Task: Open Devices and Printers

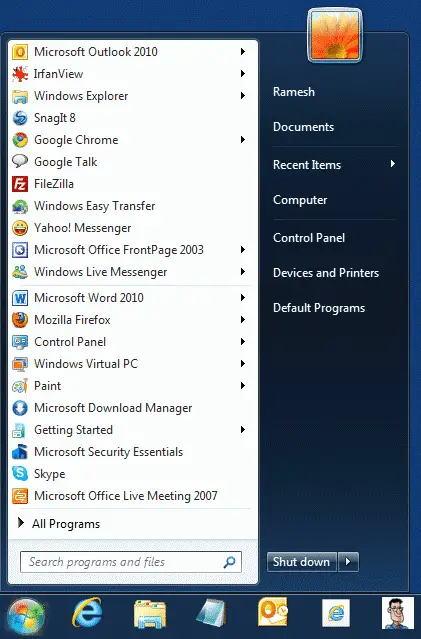Action: [x=326, y=273]
